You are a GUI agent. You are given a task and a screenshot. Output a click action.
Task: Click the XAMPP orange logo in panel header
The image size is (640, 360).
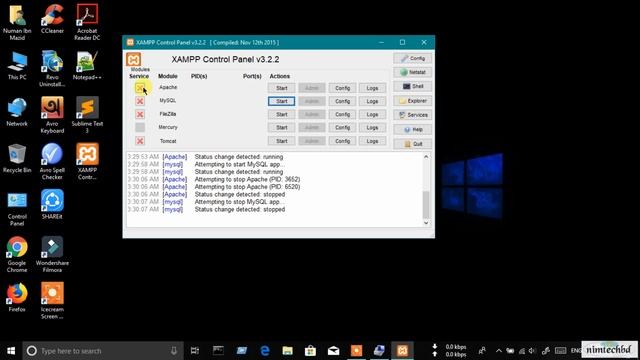point(133,59)
